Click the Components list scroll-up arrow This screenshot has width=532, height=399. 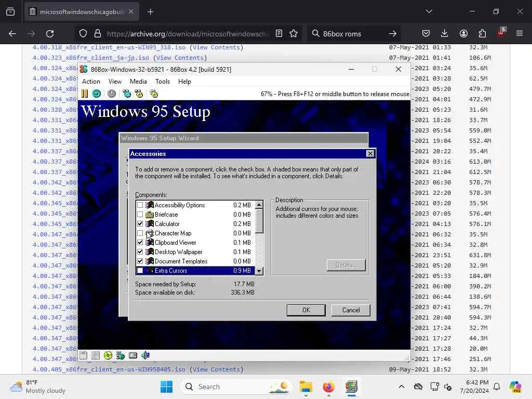259,205
